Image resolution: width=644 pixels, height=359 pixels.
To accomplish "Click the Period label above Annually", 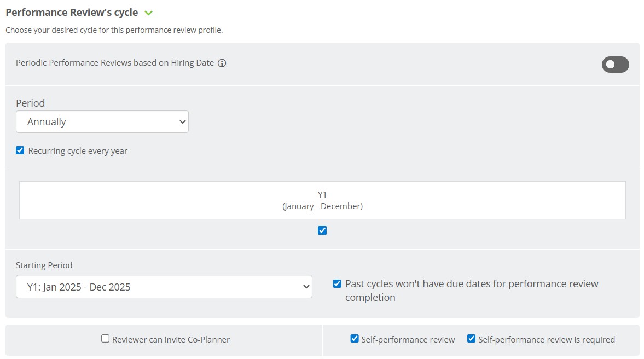I will click(x=31, y=103).
